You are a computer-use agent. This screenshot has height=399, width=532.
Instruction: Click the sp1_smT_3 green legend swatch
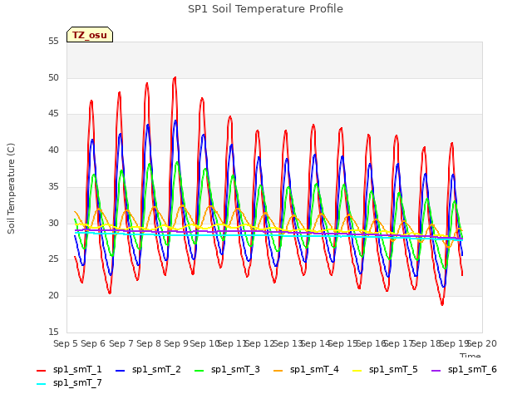point(199,371)
